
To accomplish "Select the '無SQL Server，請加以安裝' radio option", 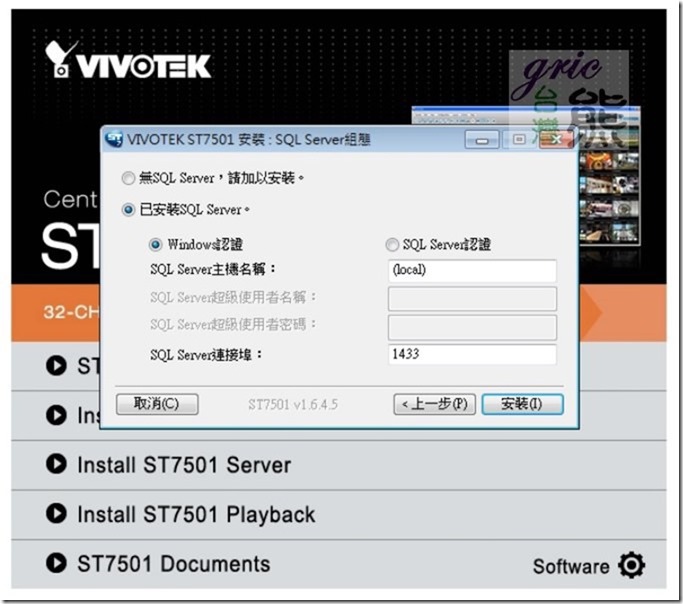I will click(128, 178).
